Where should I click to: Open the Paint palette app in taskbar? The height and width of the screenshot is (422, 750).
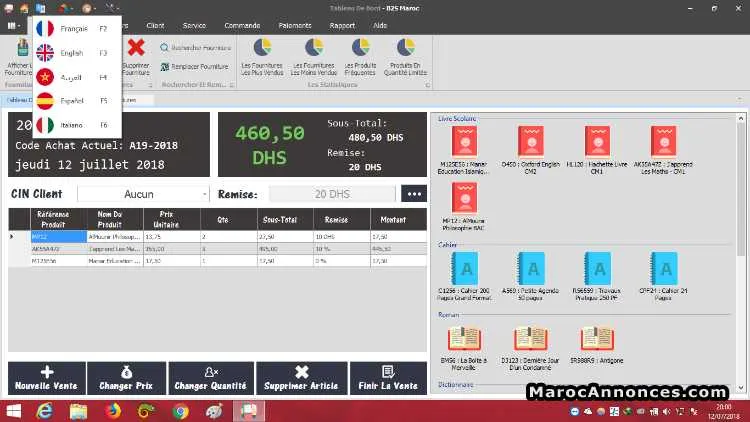pyautogui.click(x=214, y=411)
